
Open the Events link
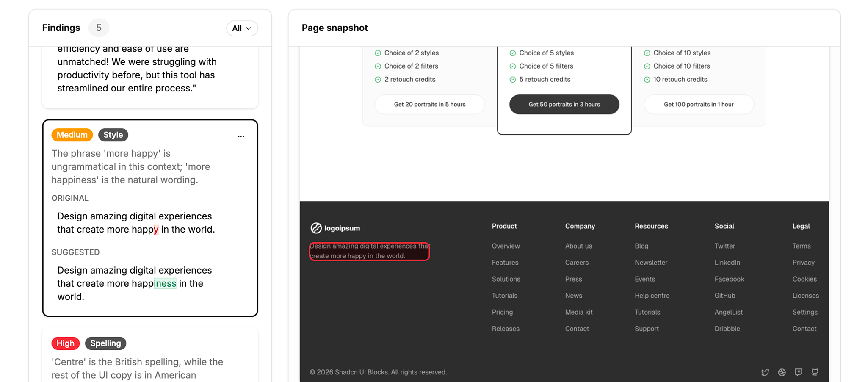pyautogui.click(x=644, y=279)
